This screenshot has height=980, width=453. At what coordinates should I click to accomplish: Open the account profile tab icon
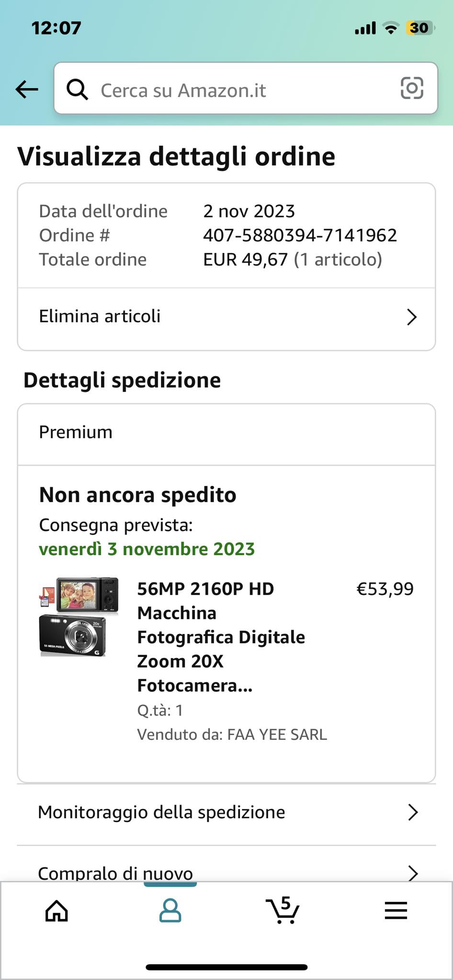click(x=170, y=911)
